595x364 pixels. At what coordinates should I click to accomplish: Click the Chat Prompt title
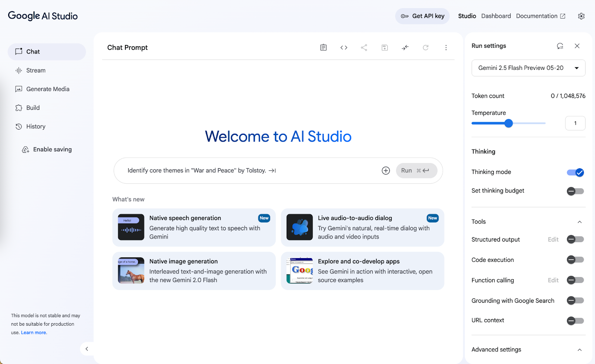click(128, 48)
